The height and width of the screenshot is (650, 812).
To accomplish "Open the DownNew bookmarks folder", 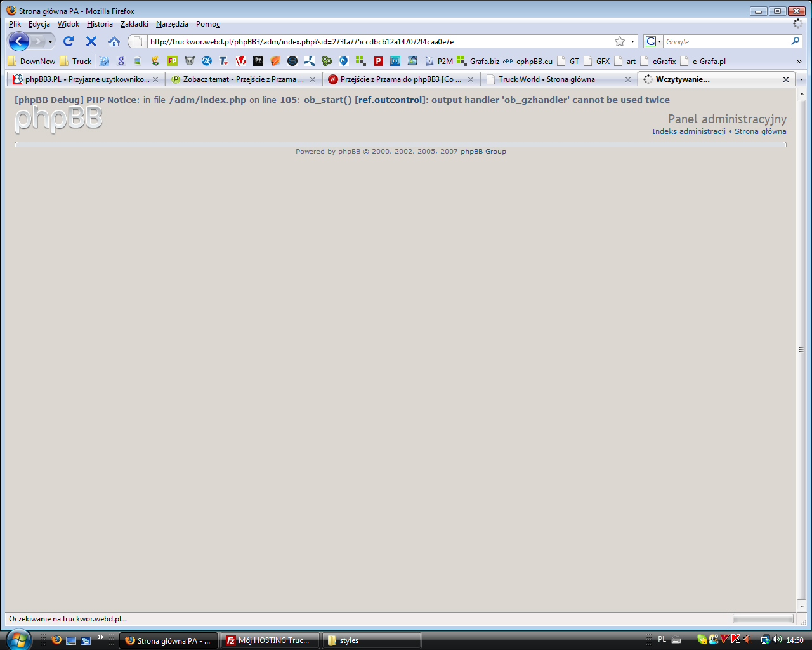I will [32, 62].
